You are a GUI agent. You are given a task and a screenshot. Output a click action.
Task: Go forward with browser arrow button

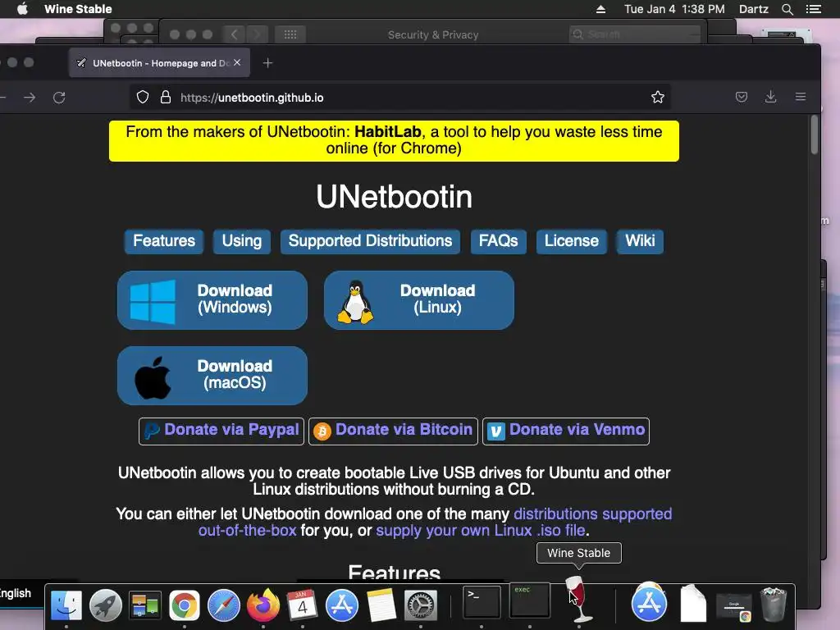30,98
